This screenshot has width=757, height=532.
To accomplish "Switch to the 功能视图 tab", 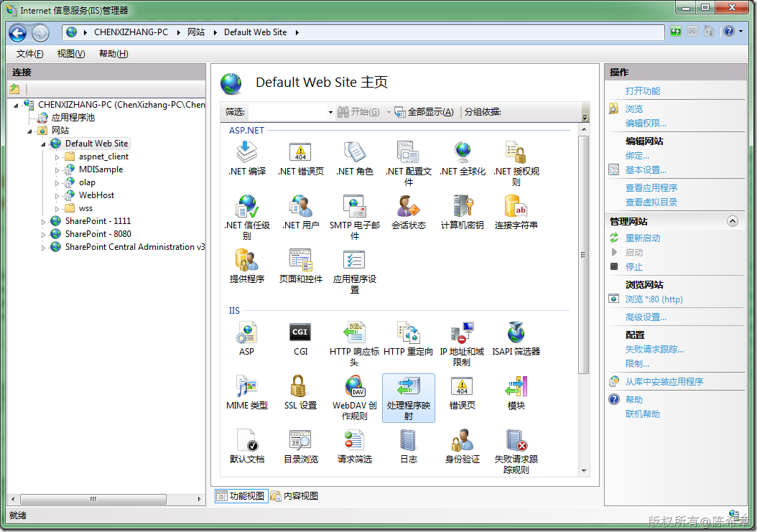I will point(241,496).
